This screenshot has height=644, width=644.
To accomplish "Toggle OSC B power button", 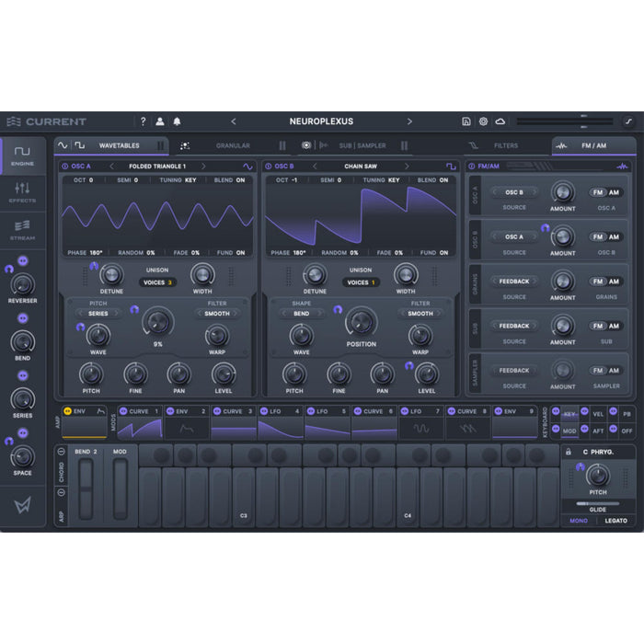I will click(x=268, y=167).
